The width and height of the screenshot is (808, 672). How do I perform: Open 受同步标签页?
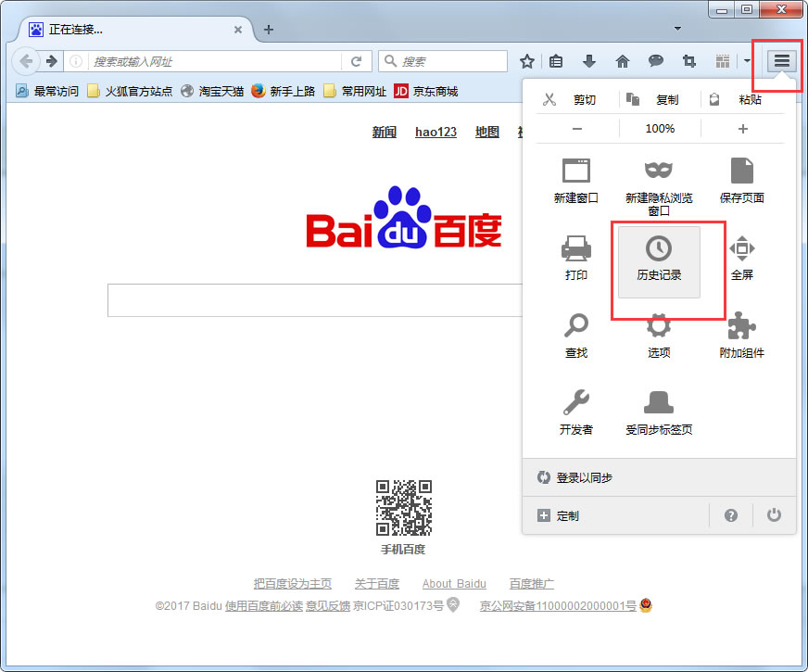[x=659, y=412]
